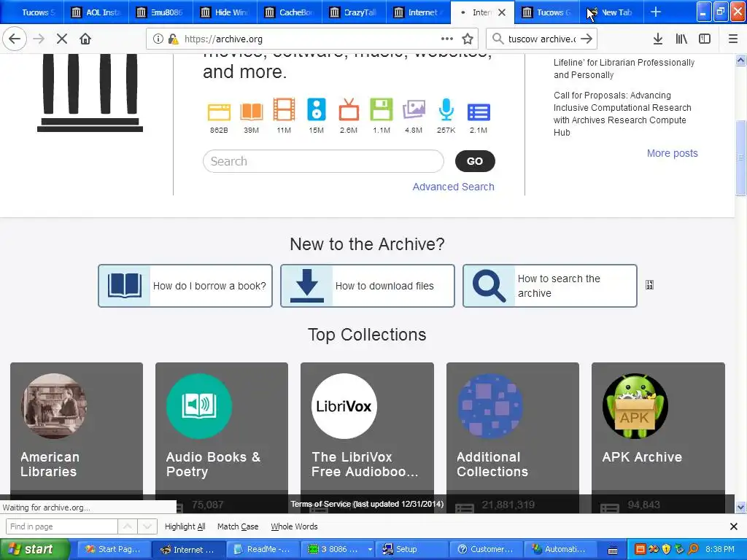Focus the Find in page field

[x=61, y=526]
